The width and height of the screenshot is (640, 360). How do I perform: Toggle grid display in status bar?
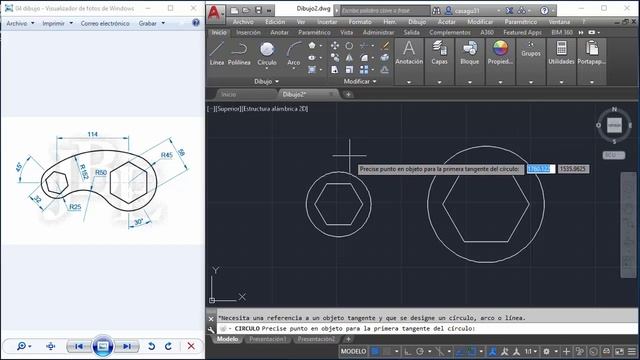click(x=376, y=351)
